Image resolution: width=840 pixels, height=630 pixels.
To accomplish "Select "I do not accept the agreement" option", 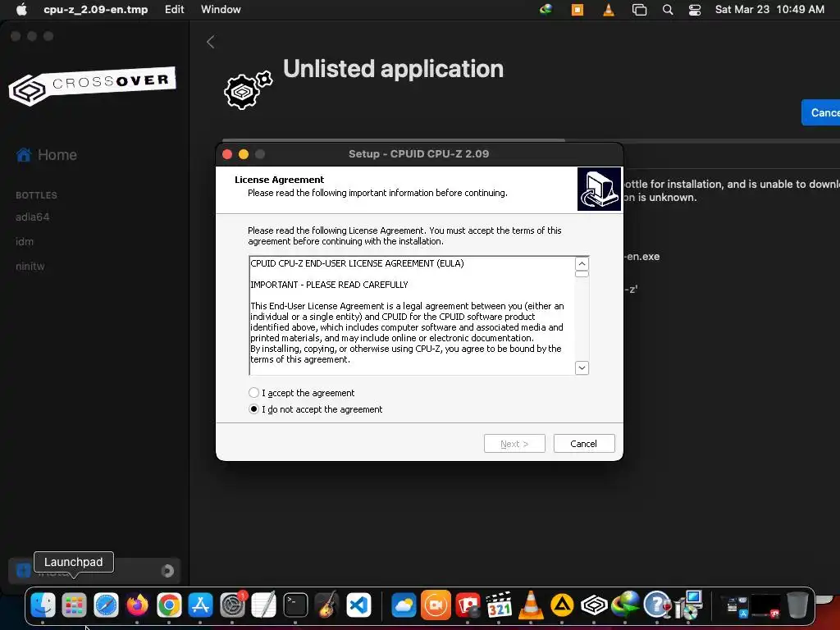I will [253, 409].
